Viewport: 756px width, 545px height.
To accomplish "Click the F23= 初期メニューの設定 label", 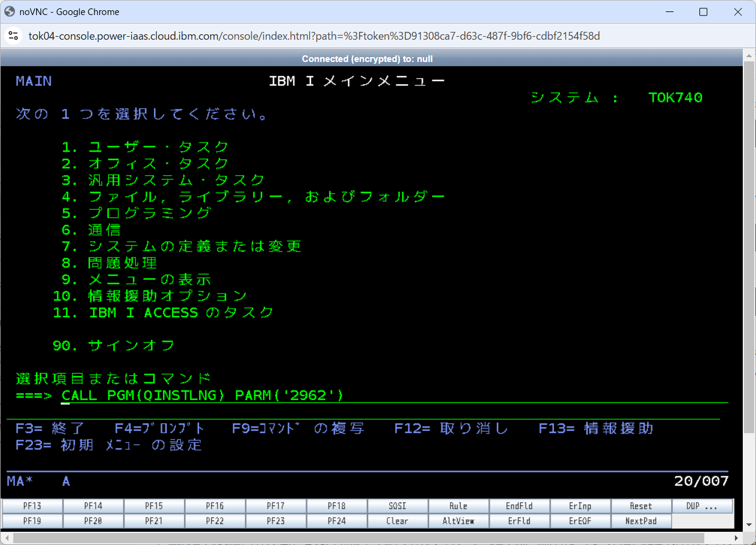I will pyautogui.click(x=109, y=445).
